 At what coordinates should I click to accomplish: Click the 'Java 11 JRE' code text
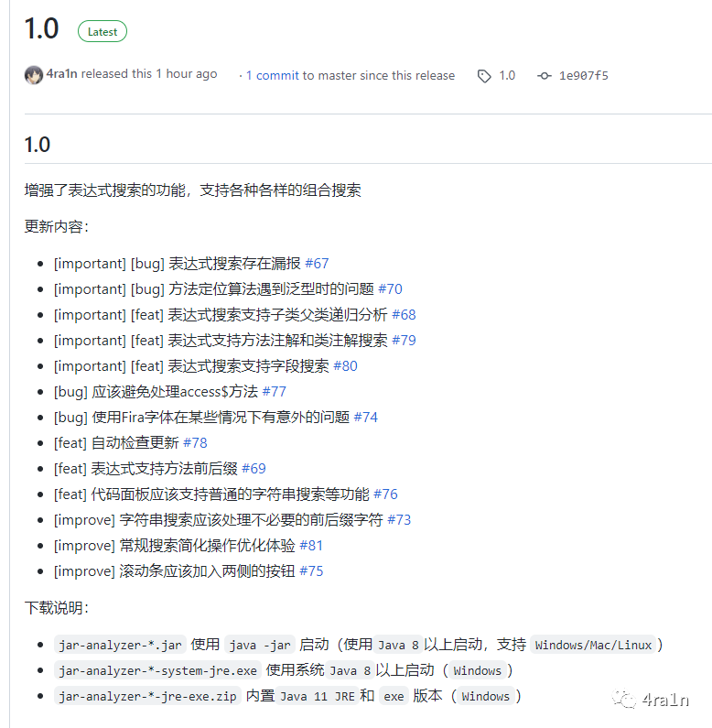(x=318, y=696)
